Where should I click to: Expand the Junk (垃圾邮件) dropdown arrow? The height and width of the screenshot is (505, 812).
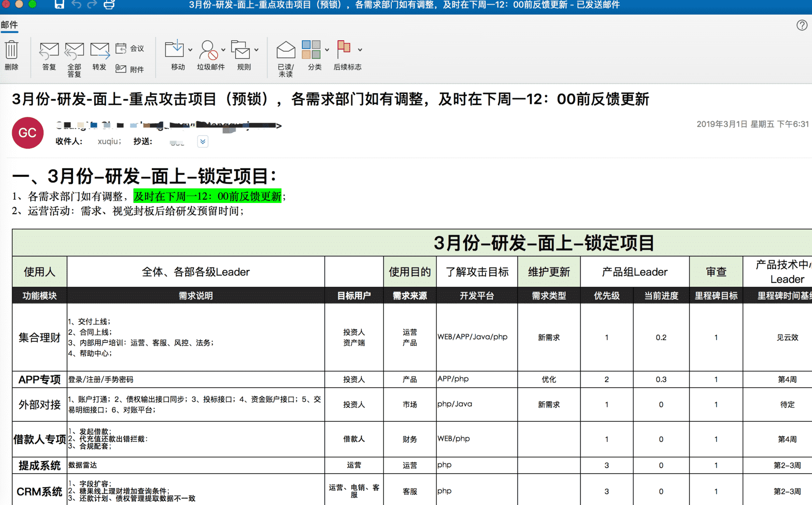click(223, 50)
